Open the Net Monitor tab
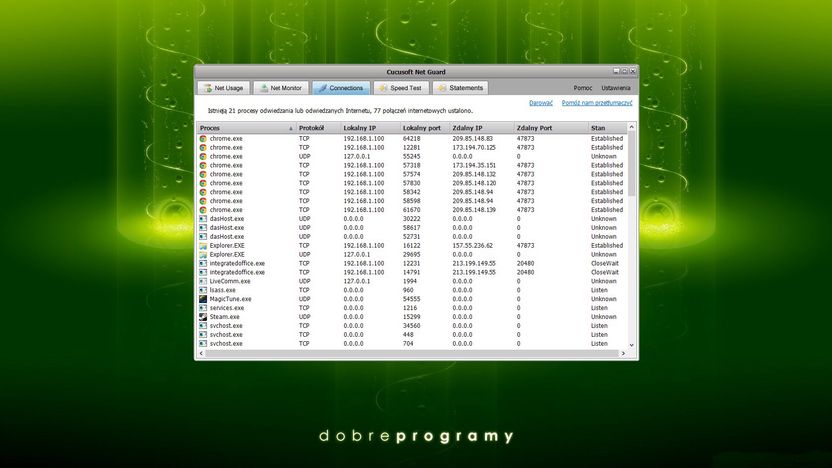Screen dimensions: 832x468 coord(281,88)
